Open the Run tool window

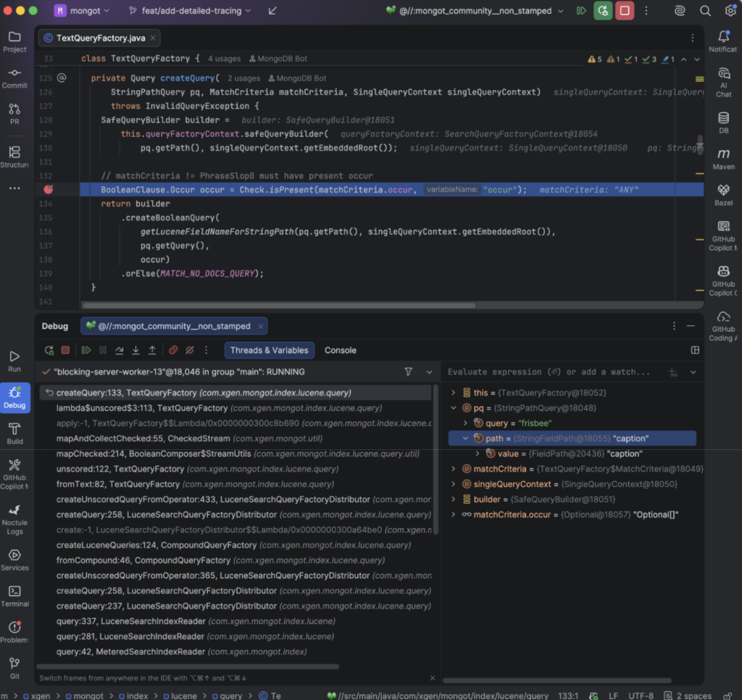tap(14, 361)
